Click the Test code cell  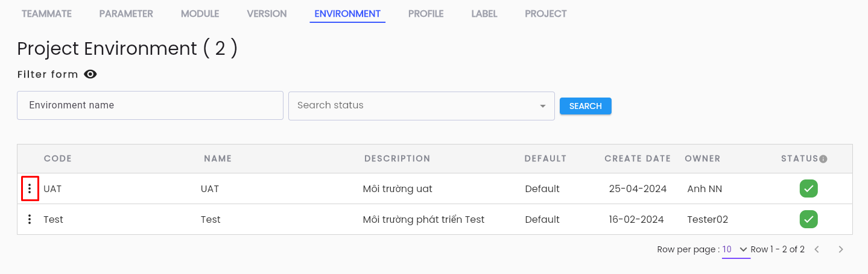pos(54,220)
